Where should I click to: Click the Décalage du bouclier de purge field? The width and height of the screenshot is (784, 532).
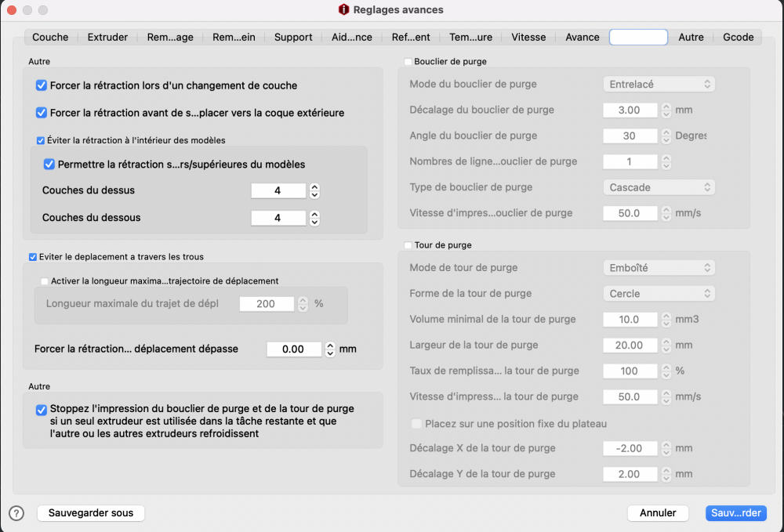[x=630, y=110]
